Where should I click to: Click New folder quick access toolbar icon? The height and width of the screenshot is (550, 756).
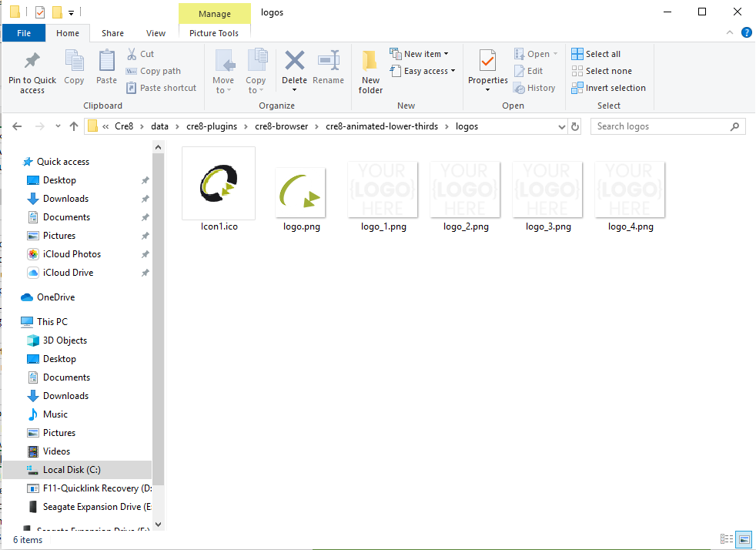[x=58, y=12]
